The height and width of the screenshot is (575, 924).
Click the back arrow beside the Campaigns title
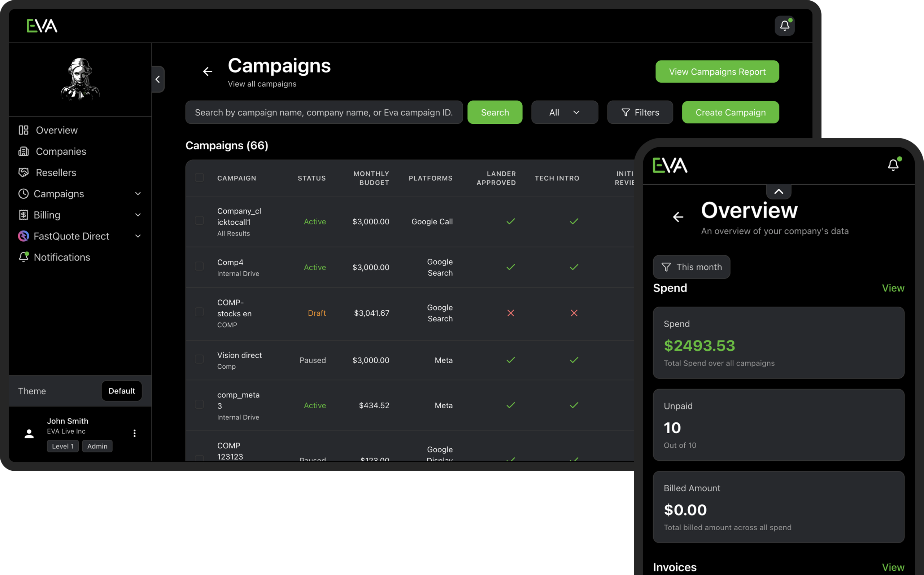click(207, 71)
